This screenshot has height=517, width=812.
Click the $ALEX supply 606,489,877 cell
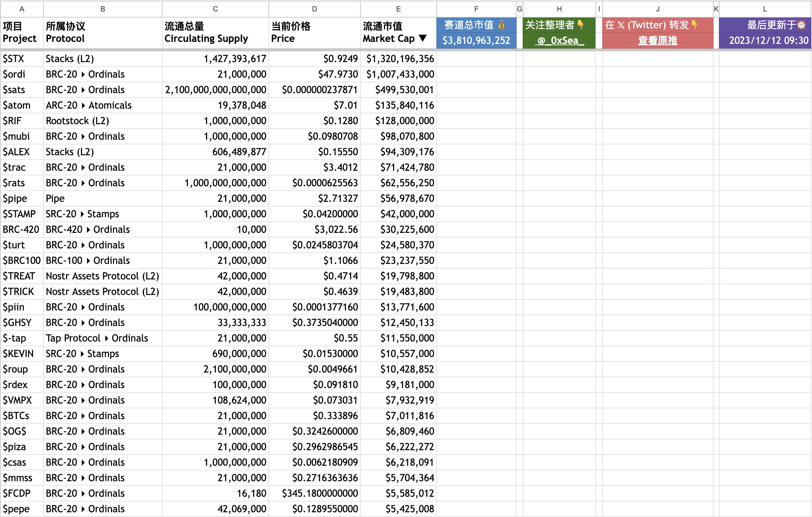tap(215, 152)
